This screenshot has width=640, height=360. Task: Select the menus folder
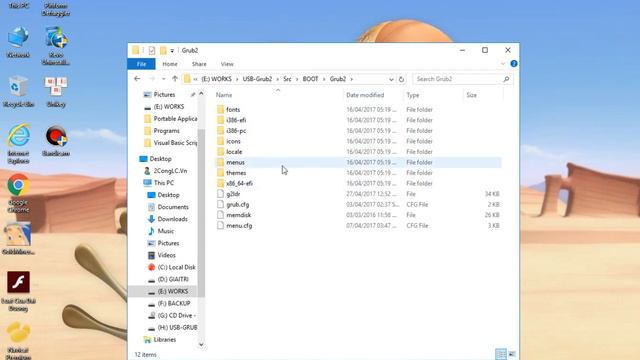[x=235, y=162]
